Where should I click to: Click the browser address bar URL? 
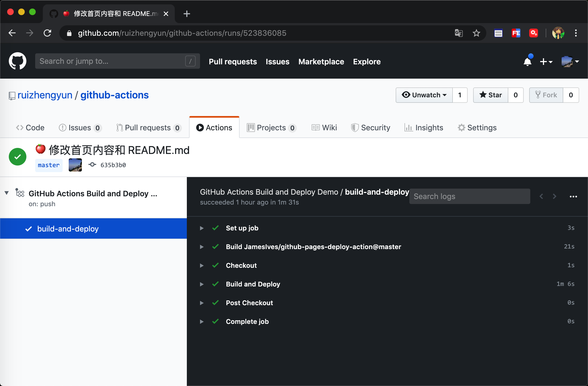(x=182, y=33)
